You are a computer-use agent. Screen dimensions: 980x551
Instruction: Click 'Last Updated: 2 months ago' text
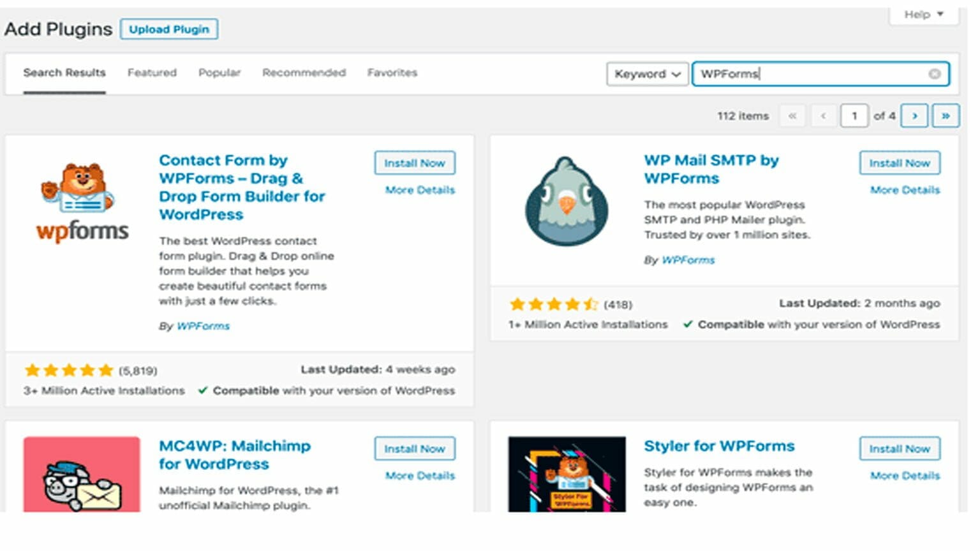pos(859,304)
